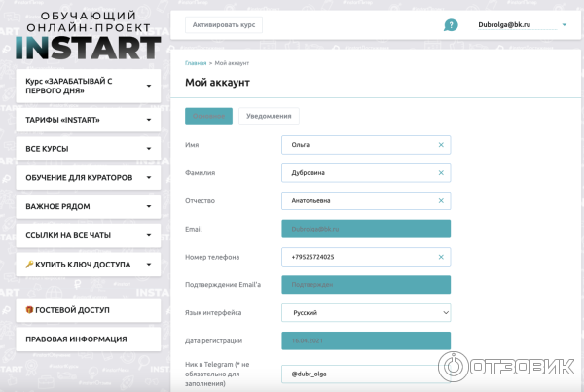Clear the Имя field with X icon
This screenshot has width=584, height=392.
(440, 145)
